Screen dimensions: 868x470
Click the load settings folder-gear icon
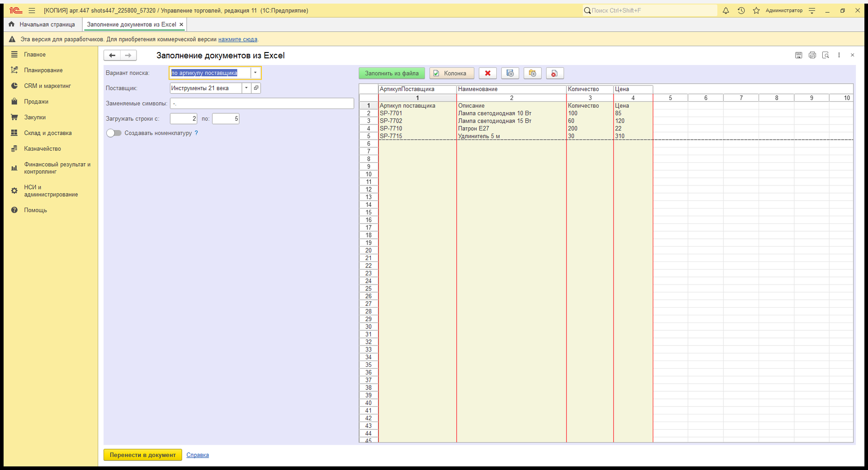[x=533, y=73]
